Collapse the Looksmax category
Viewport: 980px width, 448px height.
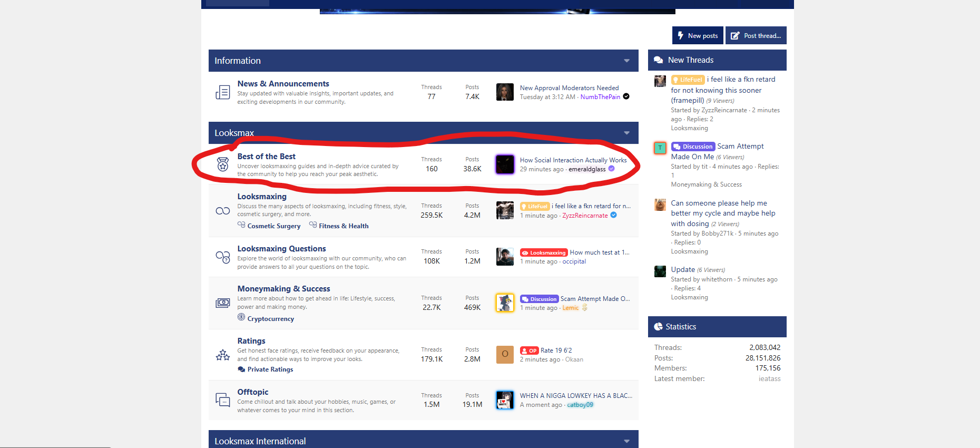point(626,133)
